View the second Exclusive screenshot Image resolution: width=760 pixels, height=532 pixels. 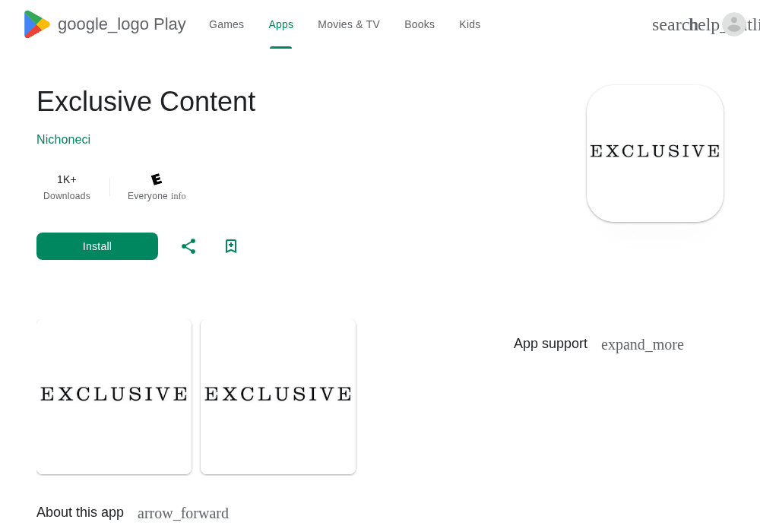[278, 397]
